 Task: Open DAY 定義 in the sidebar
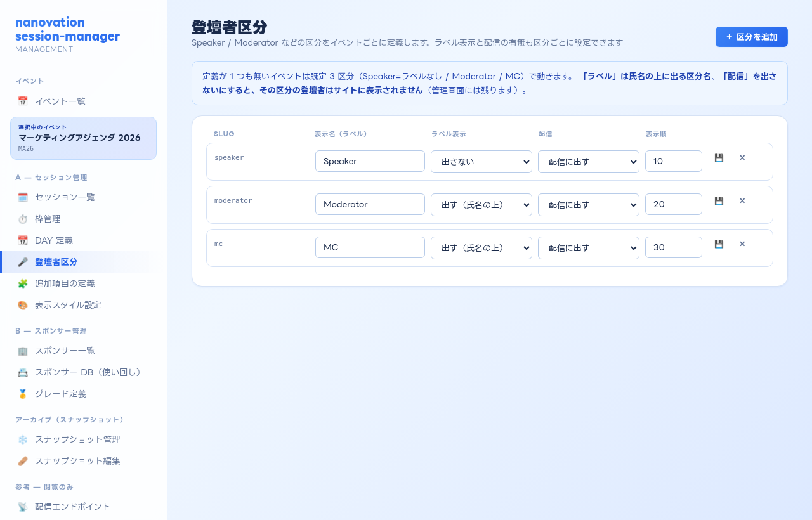83,241
